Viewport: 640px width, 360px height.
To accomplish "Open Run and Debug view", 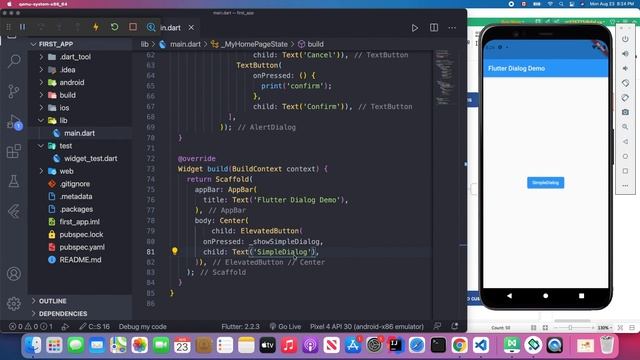I will click(x=14, y=122).
